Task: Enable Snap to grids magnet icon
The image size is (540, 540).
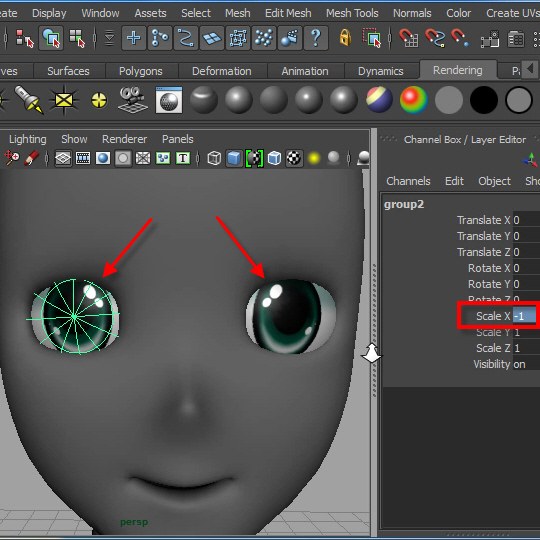Action: pyautogui.click(x=409, y=38)
